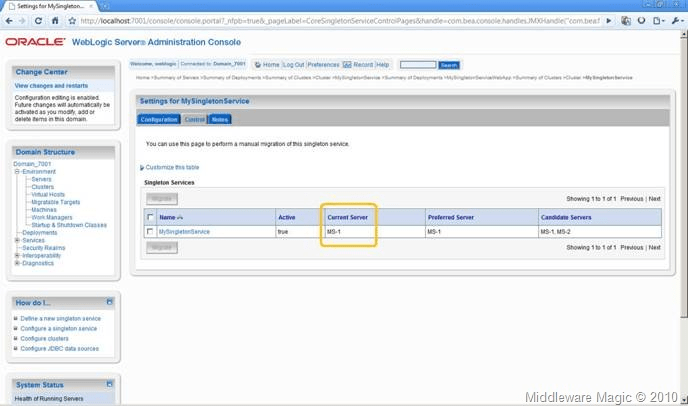Viewport: 688px width, 406px height.
Task: Click the console search input field
Action: pos(418,65)
